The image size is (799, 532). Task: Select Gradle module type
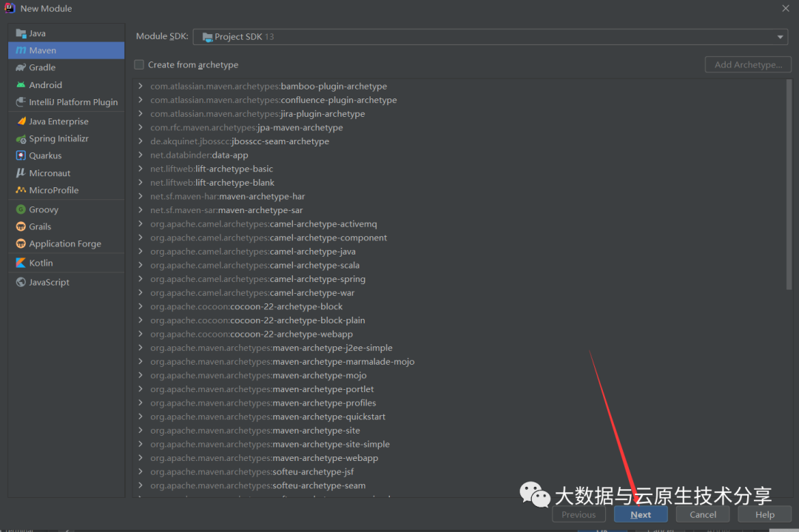[x=67, y=68]
